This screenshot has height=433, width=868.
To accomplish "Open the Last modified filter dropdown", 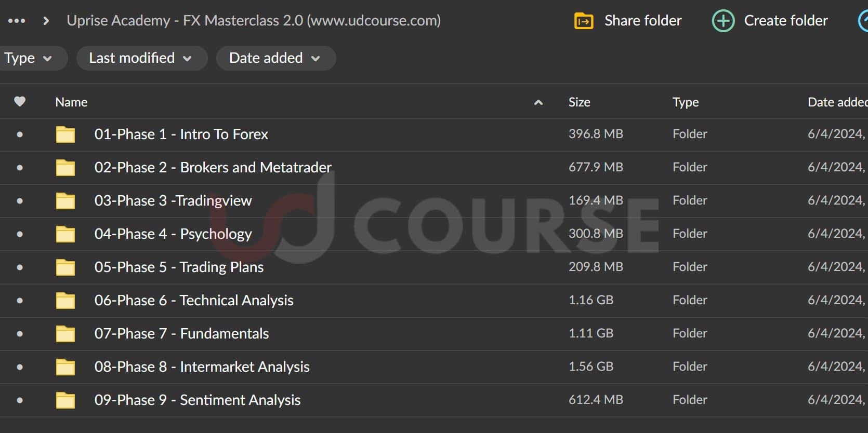I will (141, 58).
